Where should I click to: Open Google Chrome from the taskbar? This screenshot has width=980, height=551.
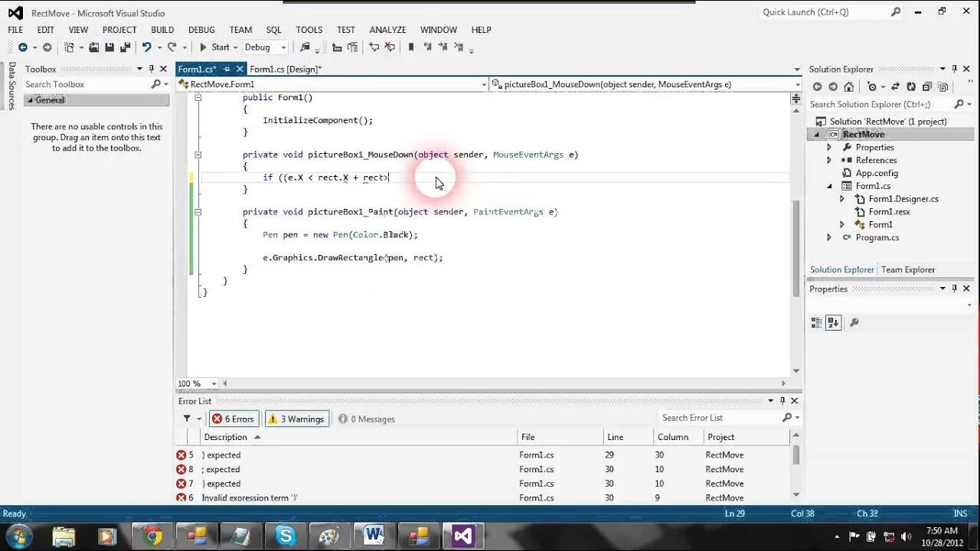[x=152, y=536]
